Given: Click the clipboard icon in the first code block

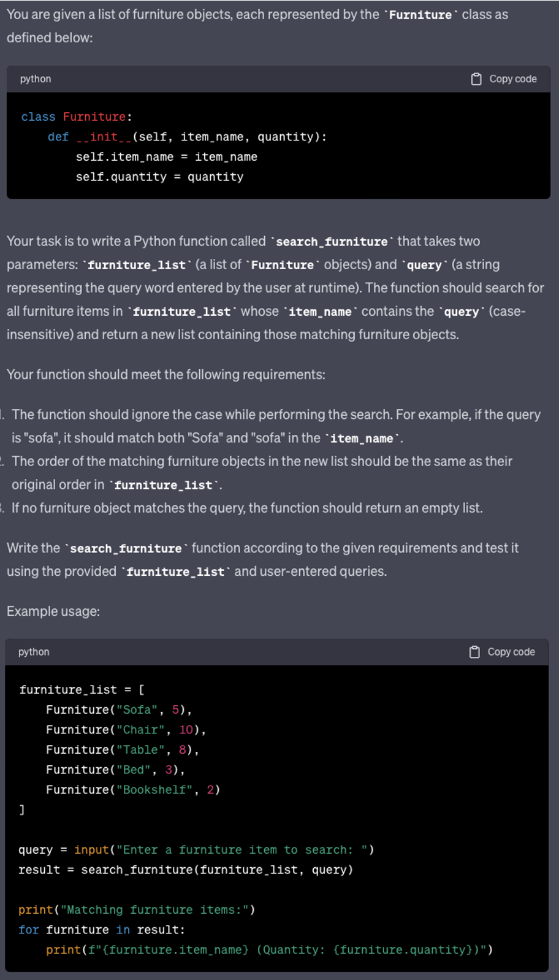Looking at the screenshot, I should [476, 79].
